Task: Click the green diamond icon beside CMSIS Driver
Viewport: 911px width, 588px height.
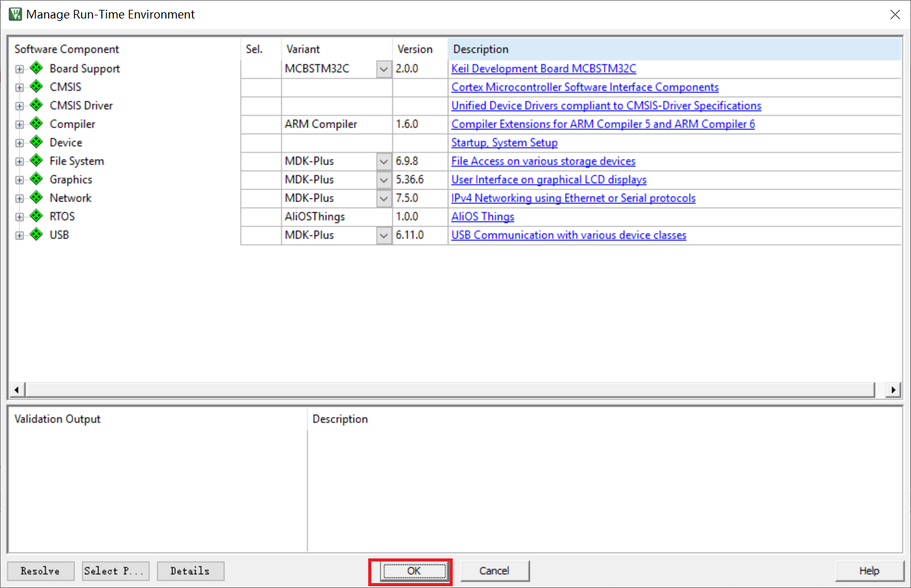Action: click(x=37, y=105)
